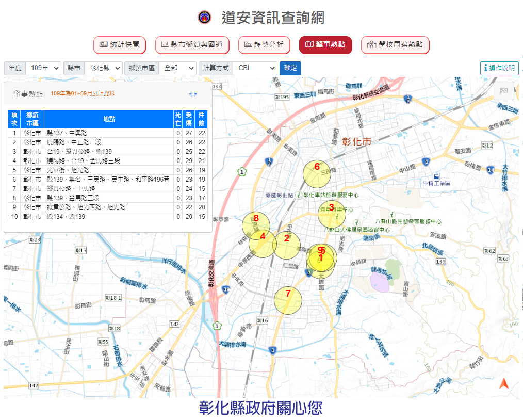The width and height of the screenshot is (523, 420).
Task: Open the basemap image switcher icon
Action: pyautogui.click(x=503, y=91)
